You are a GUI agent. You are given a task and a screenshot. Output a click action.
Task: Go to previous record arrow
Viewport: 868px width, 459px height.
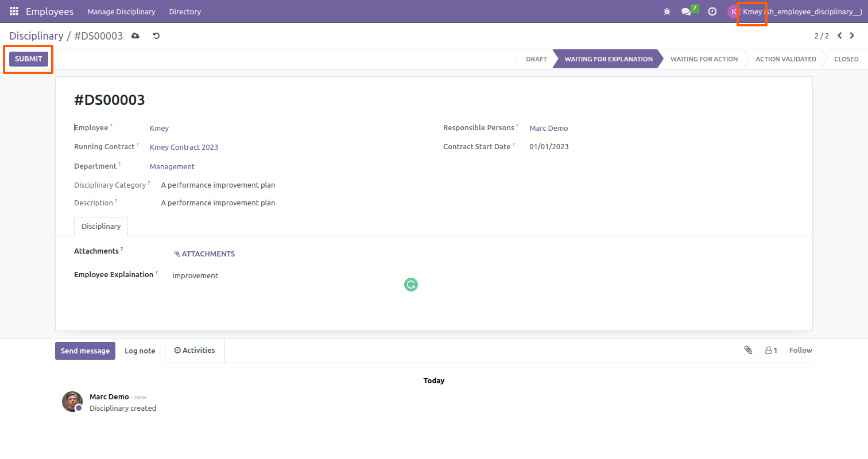coord(840,36)
